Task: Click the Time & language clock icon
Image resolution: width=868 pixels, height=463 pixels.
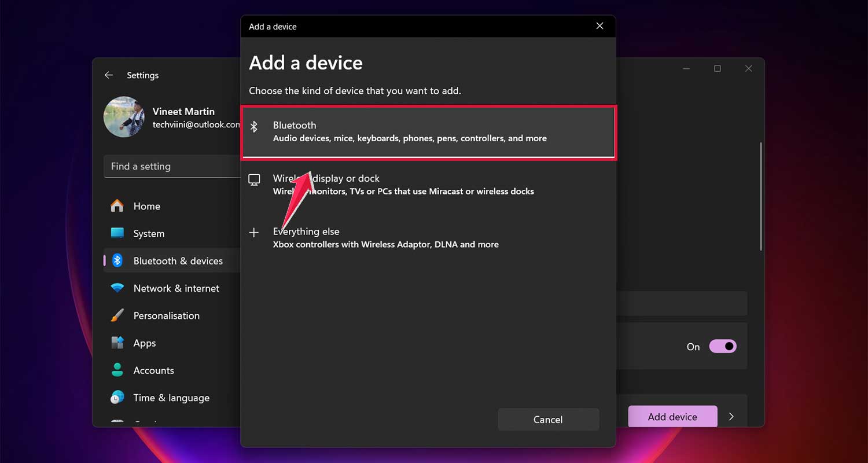Action: (117, 398)
